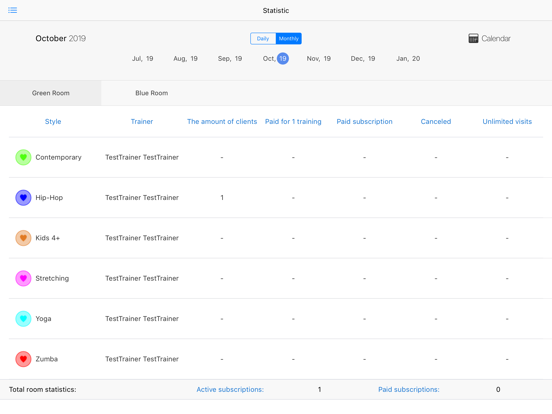
Task: Select Jul, 19 in month timeline
Action: 143,58
